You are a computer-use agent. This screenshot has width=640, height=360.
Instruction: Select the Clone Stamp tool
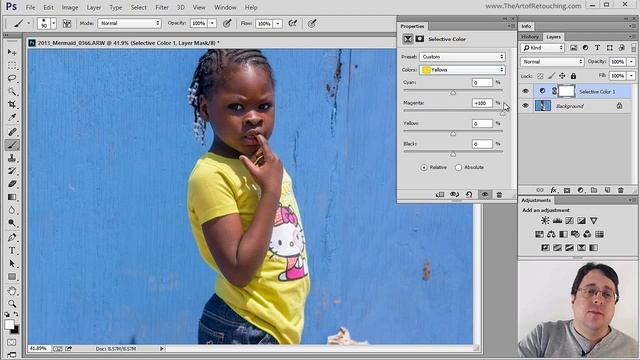point(12,158)
